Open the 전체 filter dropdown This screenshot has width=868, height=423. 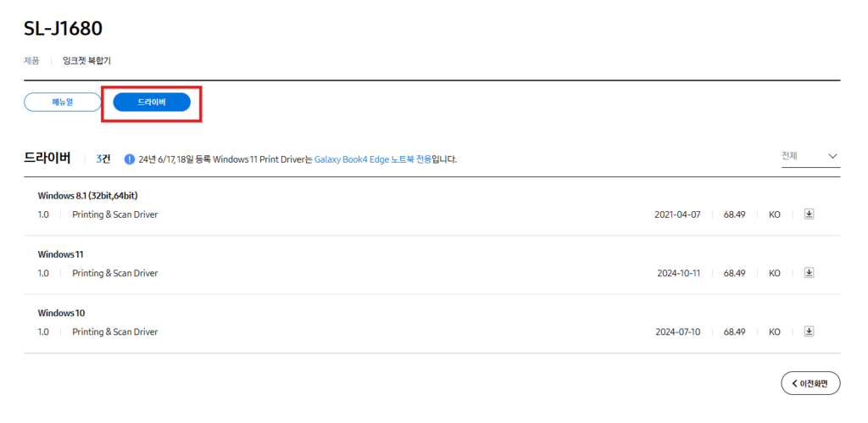(x=810, y=156)
